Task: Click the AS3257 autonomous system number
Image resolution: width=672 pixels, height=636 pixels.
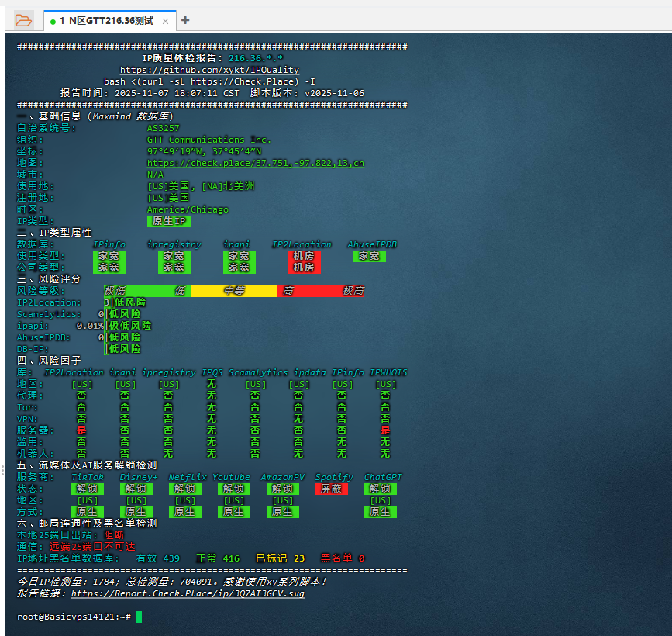Action: point(163,128)
